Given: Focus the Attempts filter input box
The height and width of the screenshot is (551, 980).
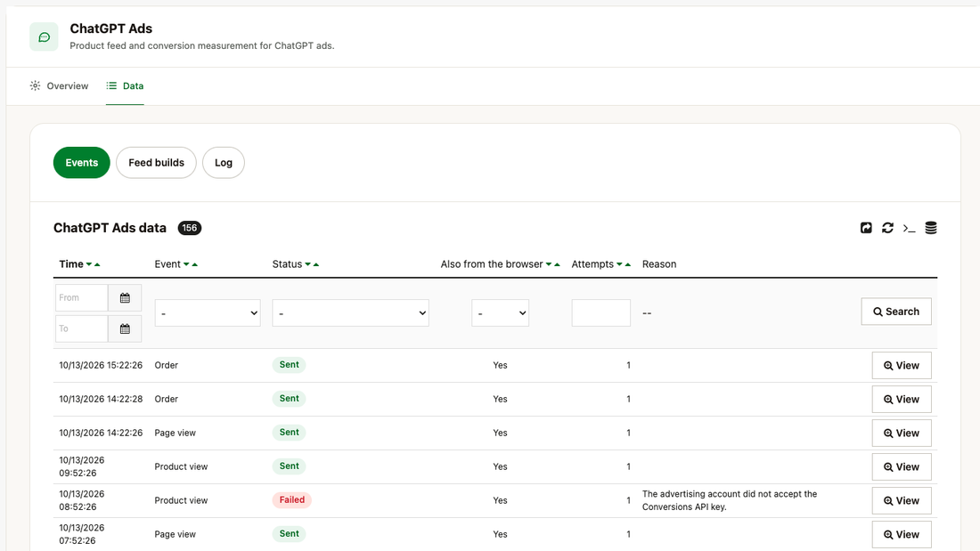Looking at the screenshot, I should coord(600,313).
